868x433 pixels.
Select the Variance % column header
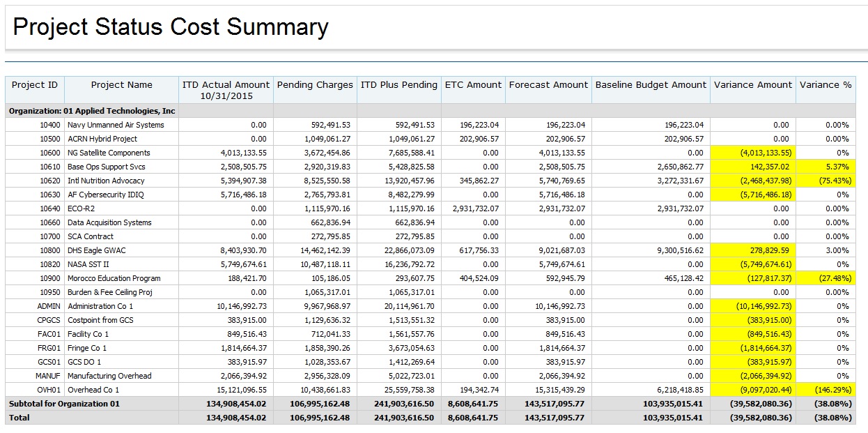click(x=826, y=85)
